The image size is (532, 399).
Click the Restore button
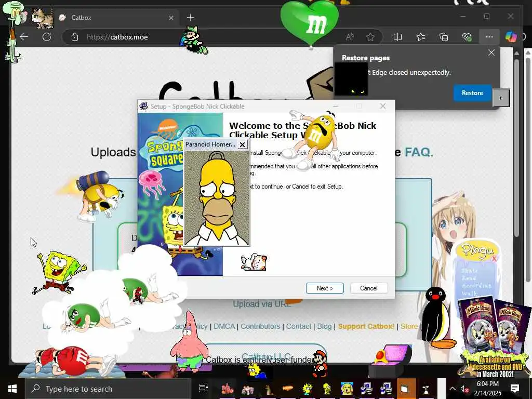472,92
